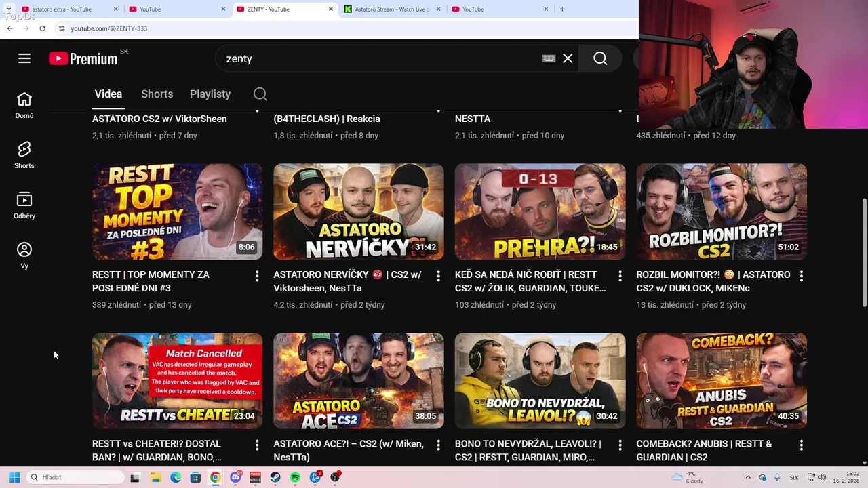The height and width of the screenshot is (488, 868).
Task: Click the Windows taskbar Hľadať search box
Action: point(76,477)
